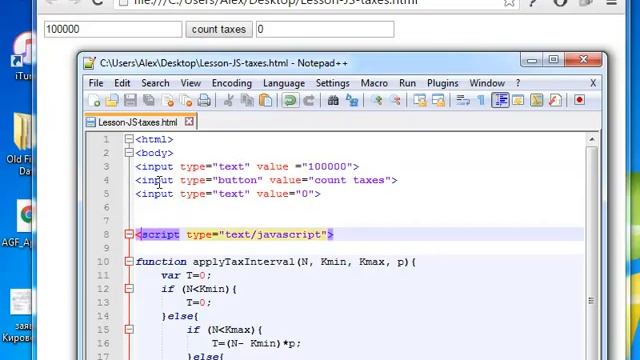Collapse the script block fold on line 8
The image size is (640, 360).
coord(129,234)
